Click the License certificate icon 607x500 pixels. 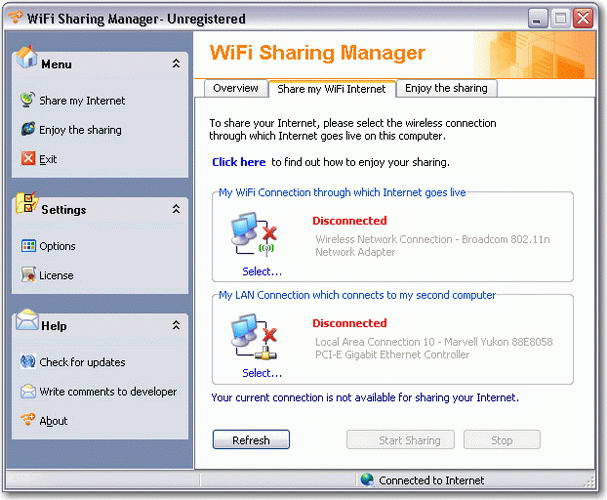(29, 274)
